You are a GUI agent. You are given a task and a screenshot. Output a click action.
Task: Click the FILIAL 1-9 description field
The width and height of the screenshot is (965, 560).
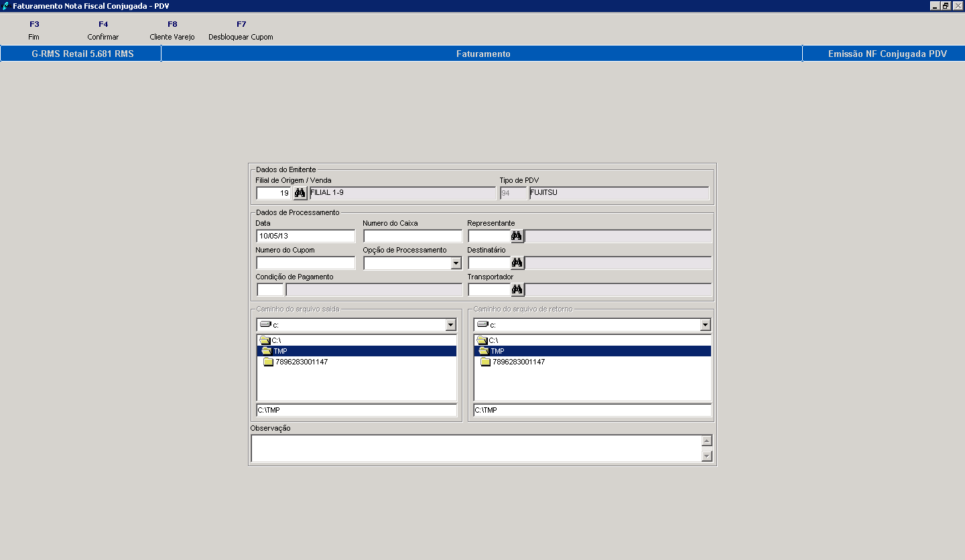[x=402, y=194]
